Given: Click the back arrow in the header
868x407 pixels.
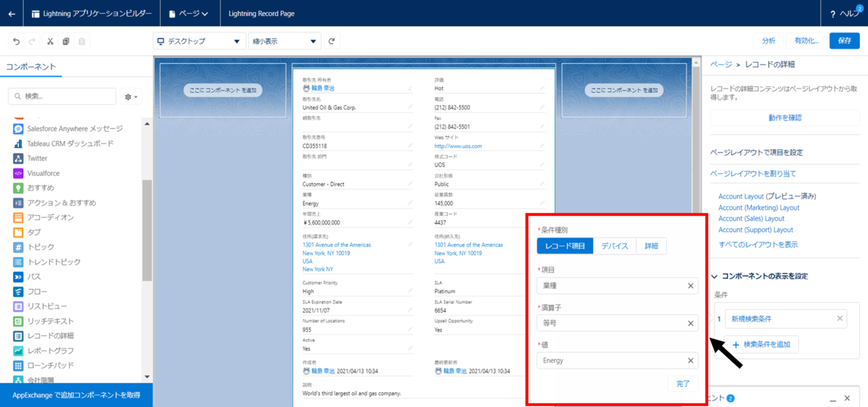Looking at the screenshot, I should tap(12, 13).
